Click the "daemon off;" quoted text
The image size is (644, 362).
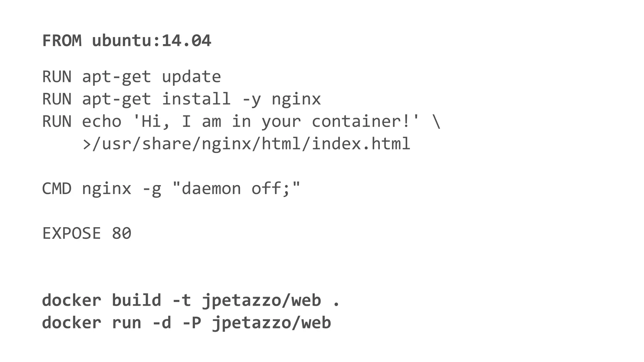point(236,189)
